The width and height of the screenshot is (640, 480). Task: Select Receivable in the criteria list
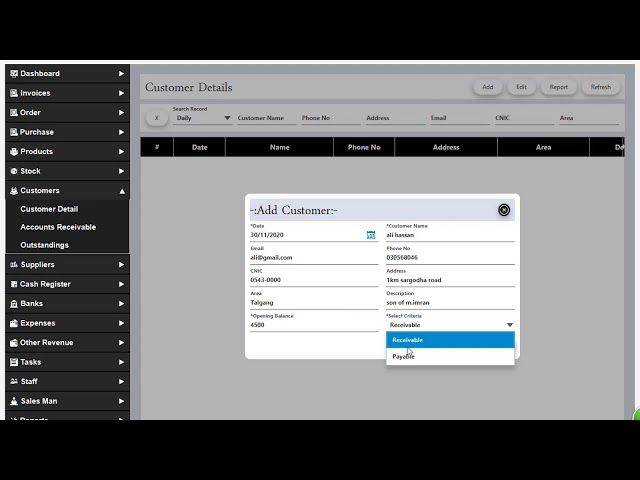(x=450, y=340)
